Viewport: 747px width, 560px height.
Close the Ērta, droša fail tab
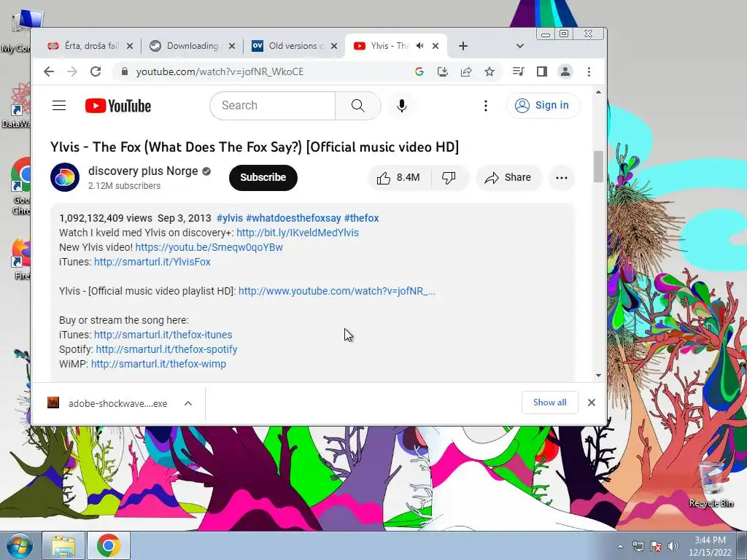(x=130, y=46)
